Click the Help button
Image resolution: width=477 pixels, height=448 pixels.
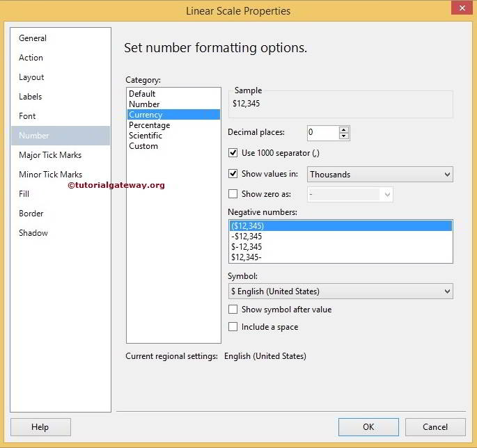point(40,427)
